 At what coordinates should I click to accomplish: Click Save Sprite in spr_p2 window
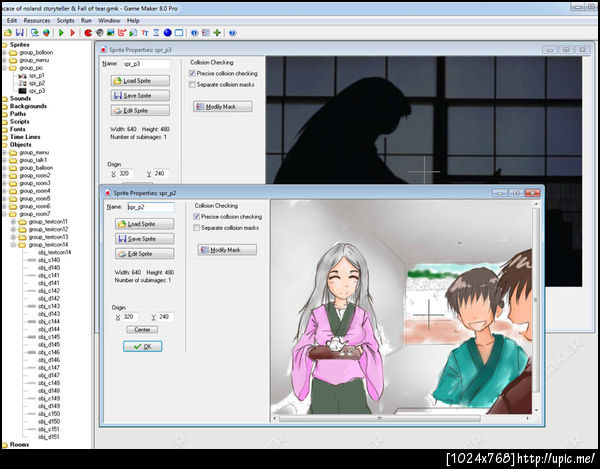[145, 239]
